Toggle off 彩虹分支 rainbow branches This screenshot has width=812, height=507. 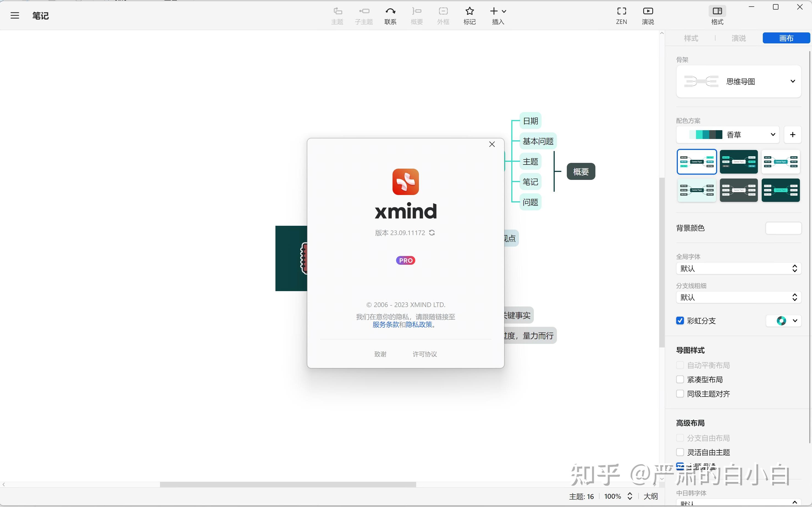[681, 321]
